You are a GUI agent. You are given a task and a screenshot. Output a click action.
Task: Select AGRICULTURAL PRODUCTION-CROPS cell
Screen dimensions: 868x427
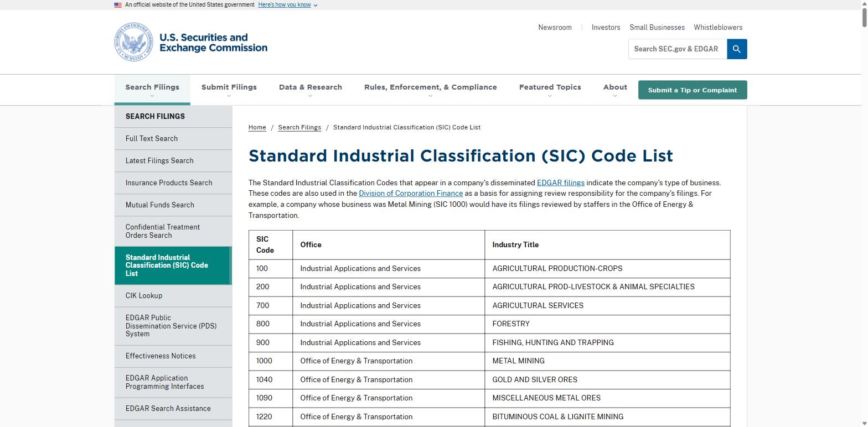pyautogui.click(x=607, y=269)
